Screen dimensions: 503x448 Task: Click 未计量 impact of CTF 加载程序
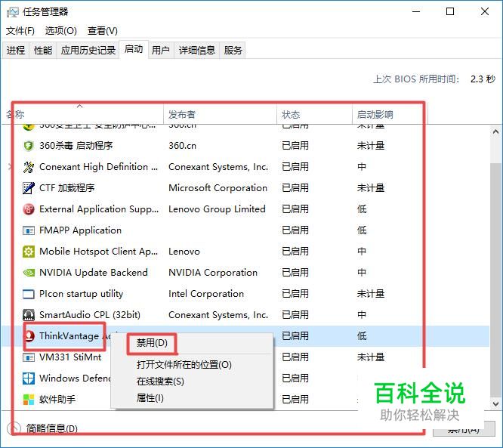click(x=371, y=188)
